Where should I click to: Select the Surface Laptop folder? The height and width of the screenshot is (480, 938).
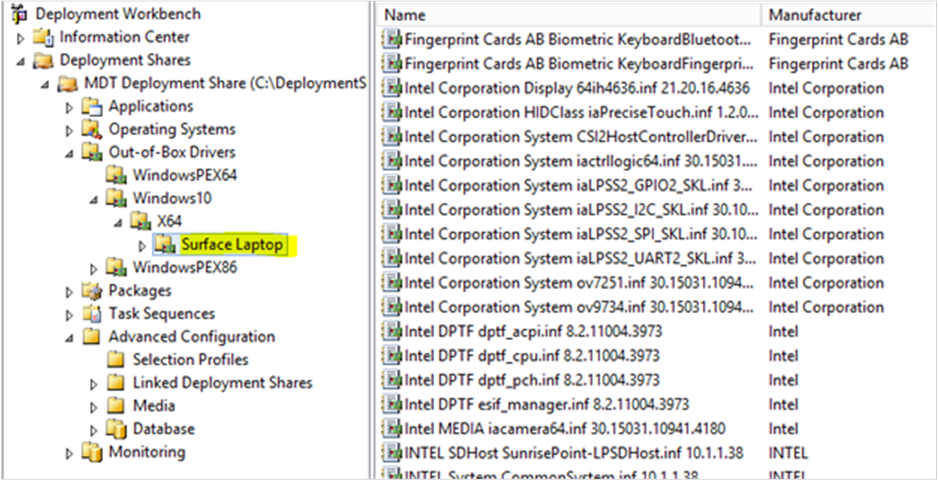coord(232,245)
